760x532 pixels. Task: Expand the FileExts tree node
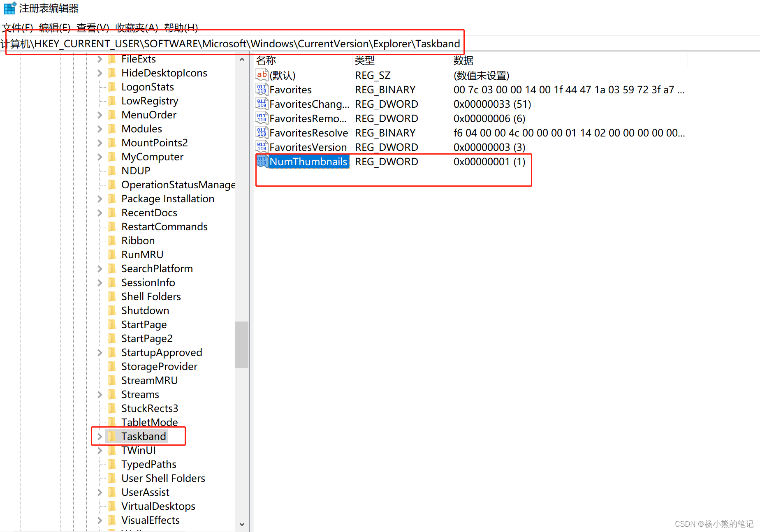[x=100, y=59]
